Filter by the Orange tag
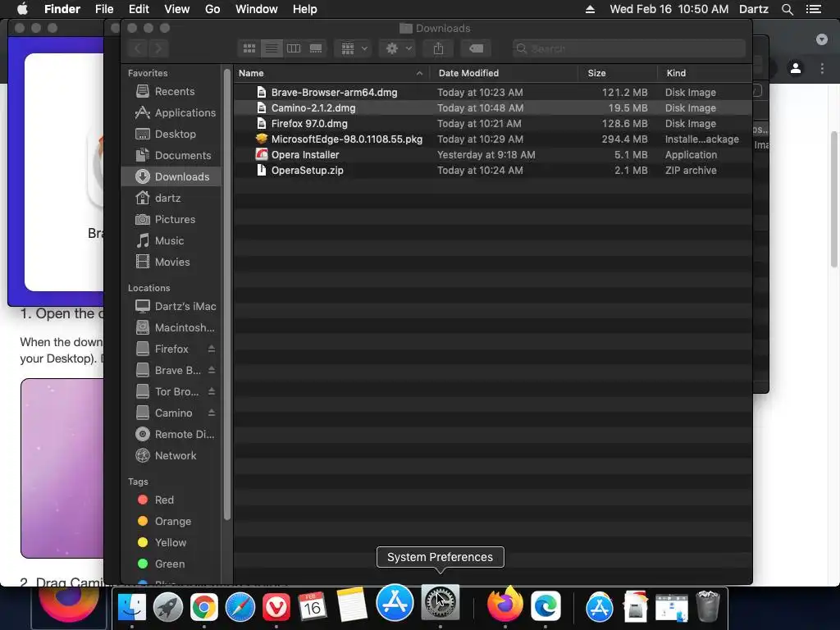This screenshot has width=840, height=630. [x=171, y=521]
